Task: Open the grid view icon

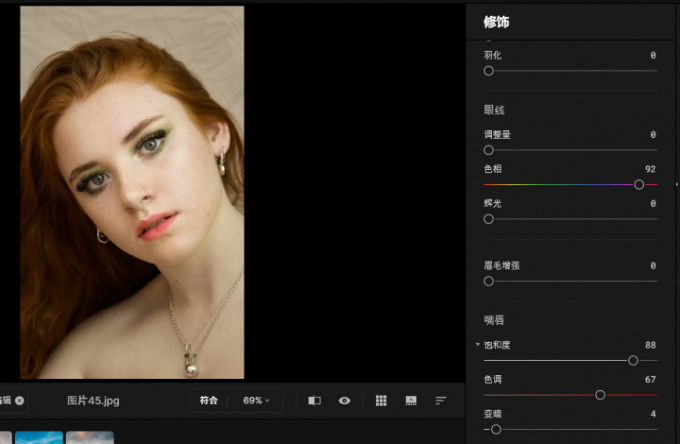Action: pyautogui.click(x=381, y=400)
